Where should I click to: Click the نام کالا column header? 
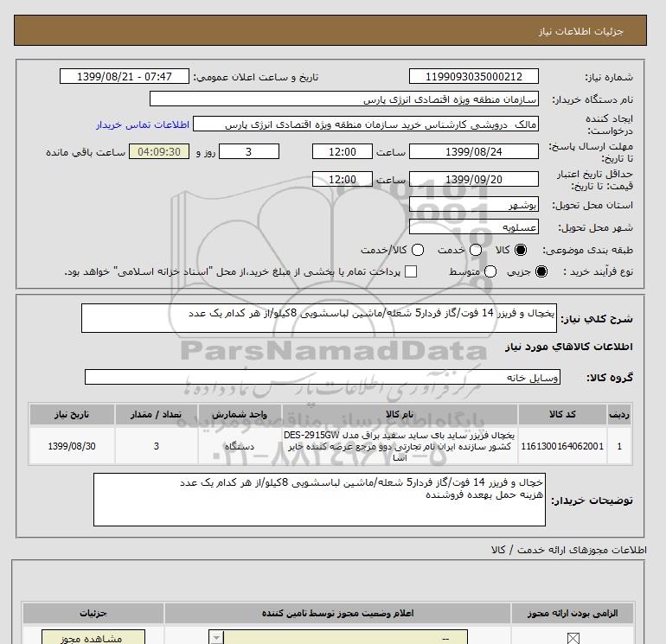[400, 414]
